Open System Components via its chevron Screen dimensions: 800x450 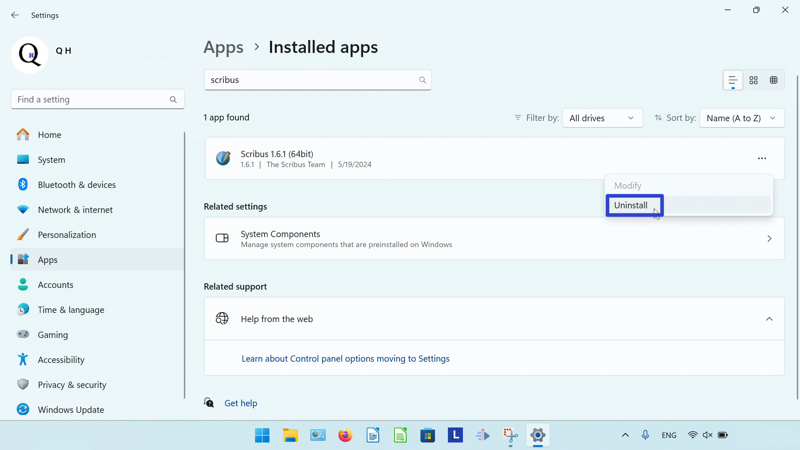click(x=769, y=239)
